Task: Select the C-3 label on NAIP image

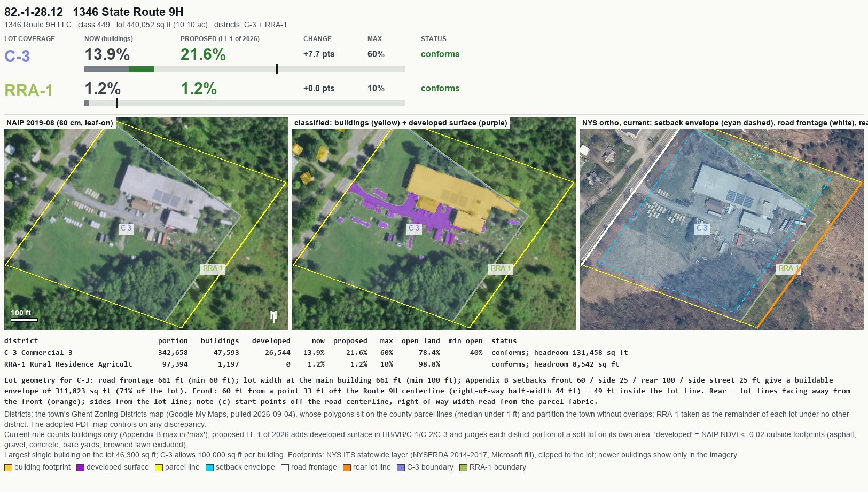Action: pyautogui.click(x=126, y=228)
